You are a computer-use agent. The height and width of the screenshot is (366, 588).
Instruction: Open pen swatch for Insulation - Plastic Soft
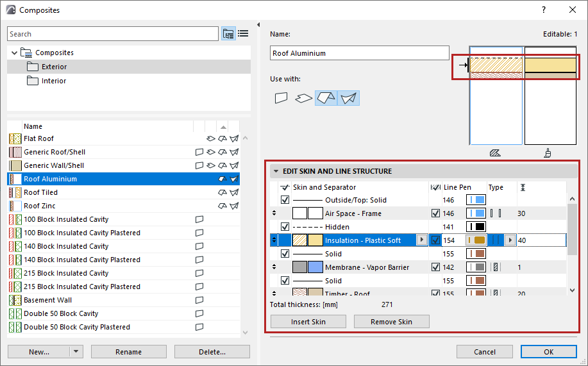(476, 240)
